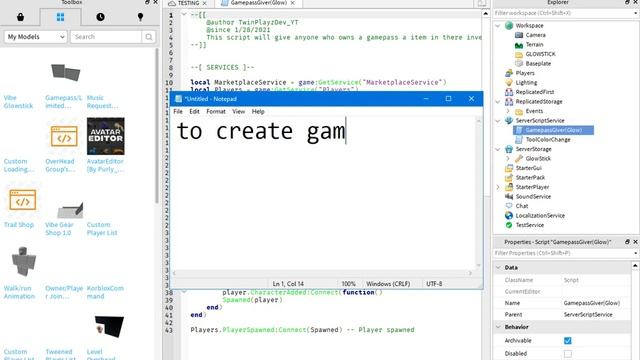Screen dimensions: 640x360
Task: Toggle the Disabled checkbox
Action: (568, 353)
